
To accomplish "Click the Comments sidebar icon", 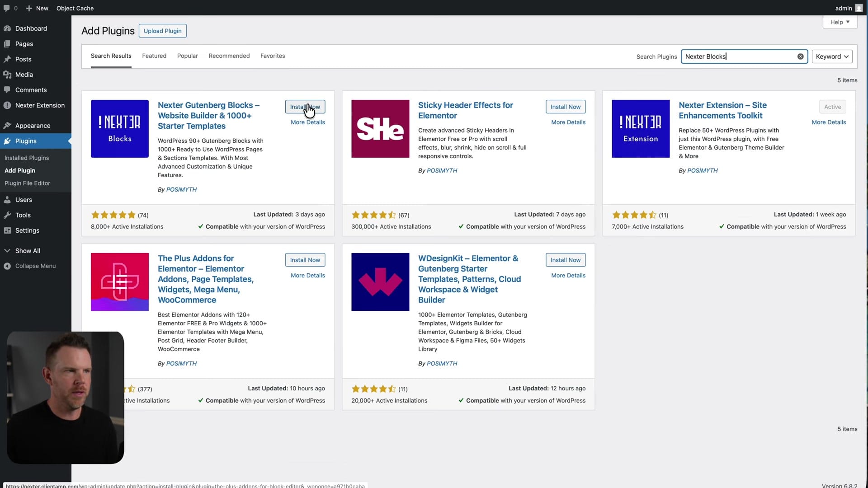I will (x=7, y=90).
